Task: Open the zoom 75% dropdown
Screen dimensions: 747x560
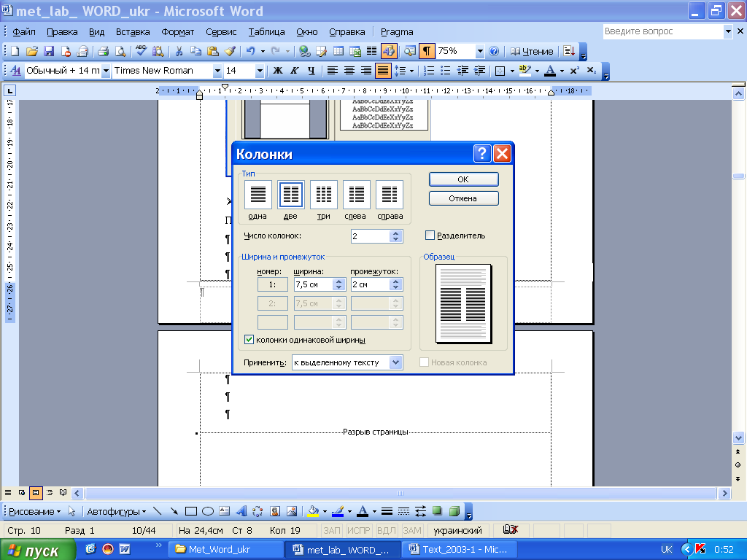Action: click(480, 51)
